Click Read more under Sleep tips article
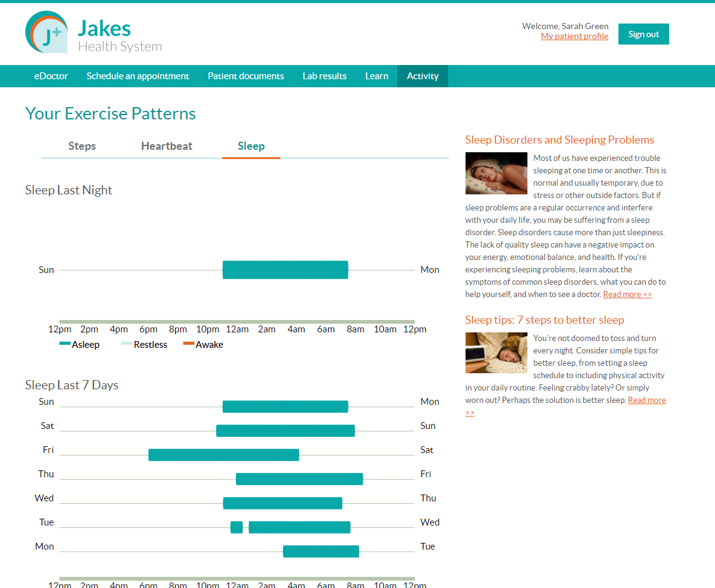 (x=647, y=400)
